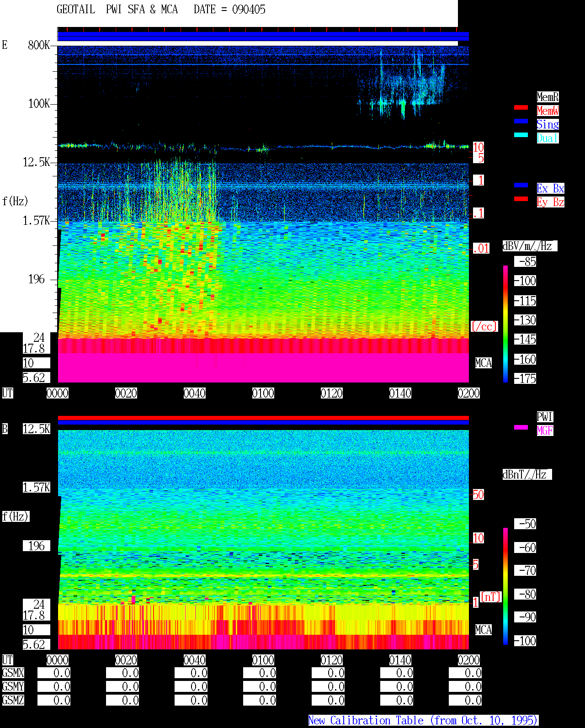585x728 pixels.
Task: Select the MemR legend label
Action: [x=548, y=97]
